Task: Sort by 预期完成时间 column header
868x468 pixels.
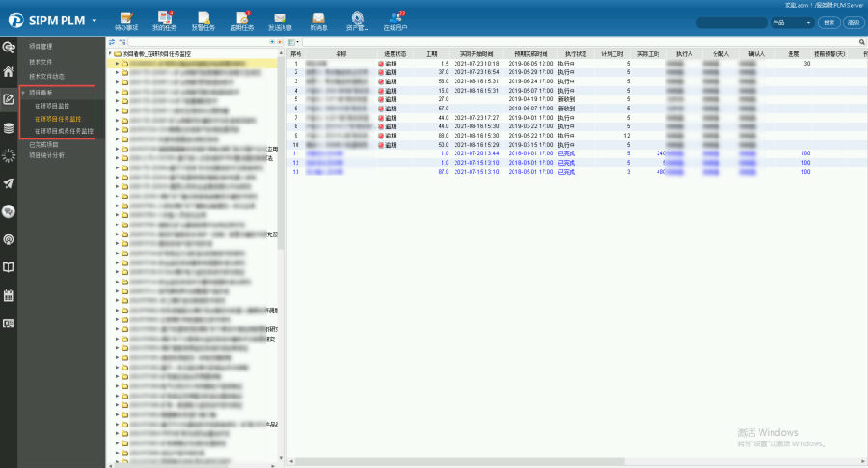Action: (530, 54)
